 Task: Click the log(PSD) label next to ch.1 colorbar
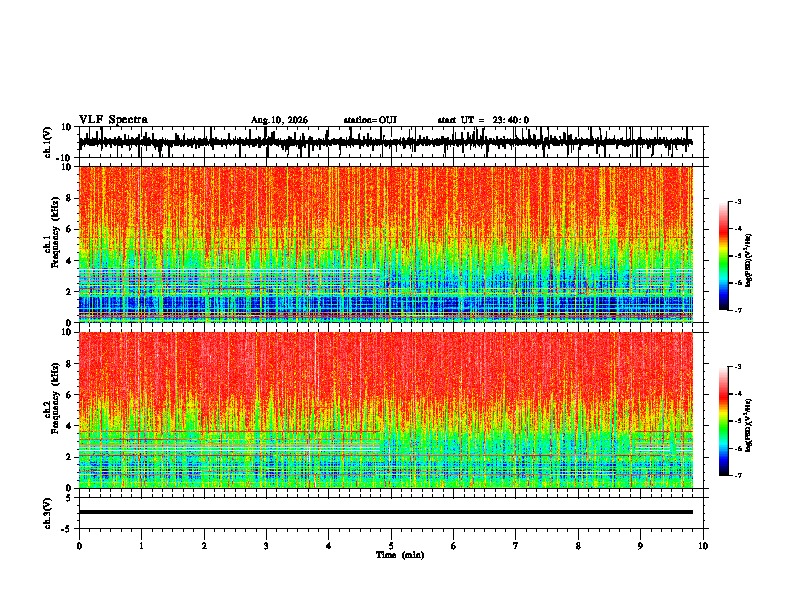(x=748, y=261)
